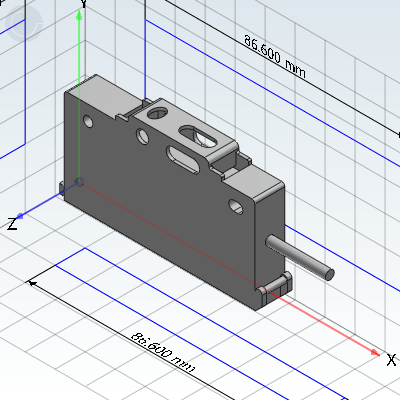Screen dimensions: 400x400
Task: Click the blue Z axis arrowhead
Action: [x=19, y=216]
